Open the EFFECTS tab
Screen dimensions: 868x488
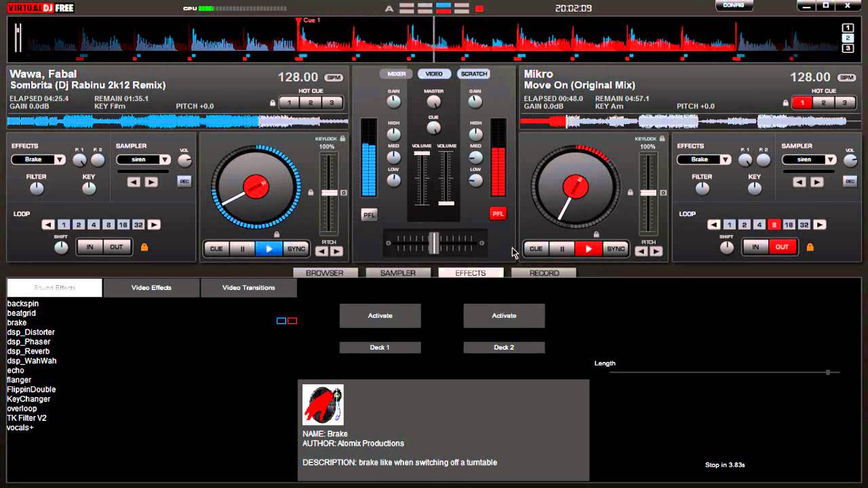(471, 273)
